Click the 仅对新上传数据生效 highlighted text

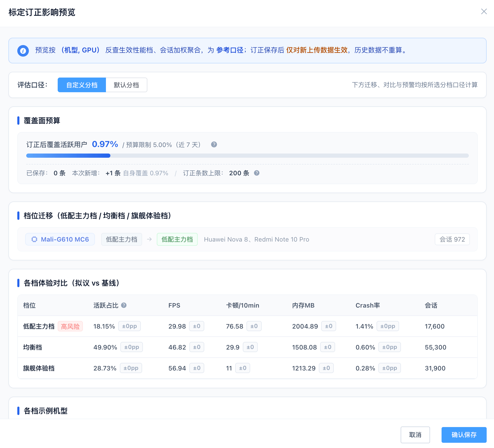point(317,50)
